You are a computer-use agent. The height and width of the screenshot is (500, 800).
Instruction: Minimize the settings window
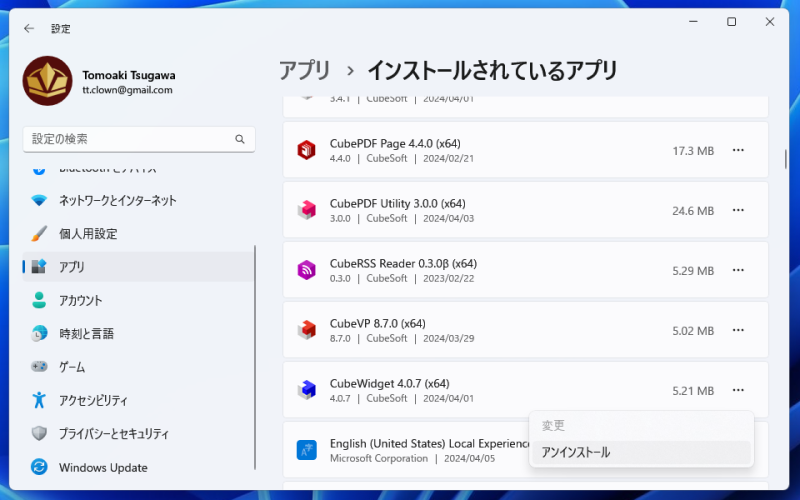[693, 21]
